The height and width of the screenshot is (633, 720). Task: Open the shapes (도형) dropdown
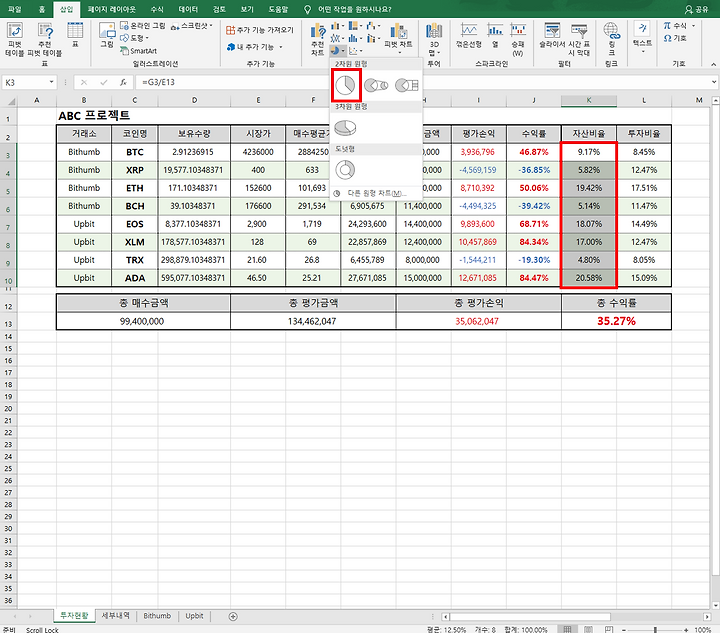pos(135,38)
